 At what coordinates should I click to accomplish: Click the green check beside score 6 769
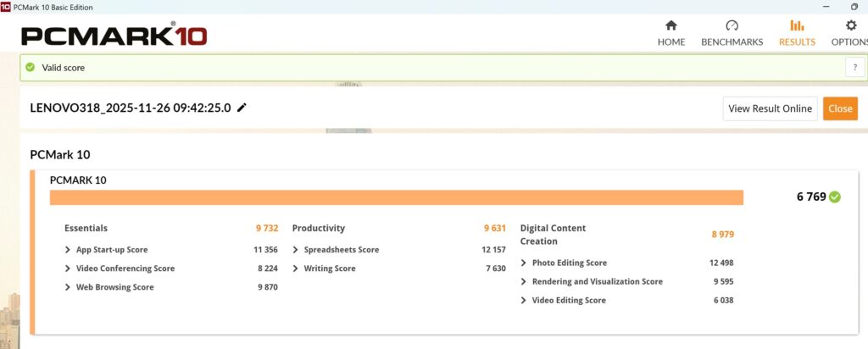[835, 197]
